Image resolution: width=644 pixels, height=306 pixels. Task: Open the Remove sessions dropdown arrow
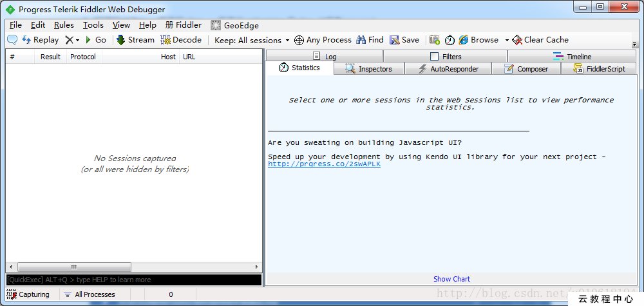coord(78,40)
